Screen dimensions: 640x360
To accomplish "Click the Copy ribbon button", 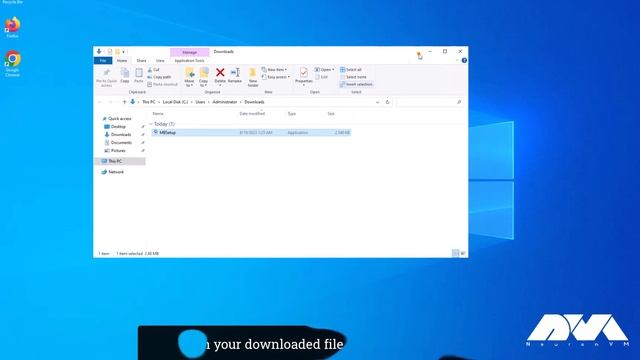I will pyautogui.click(x=125, y=76).
